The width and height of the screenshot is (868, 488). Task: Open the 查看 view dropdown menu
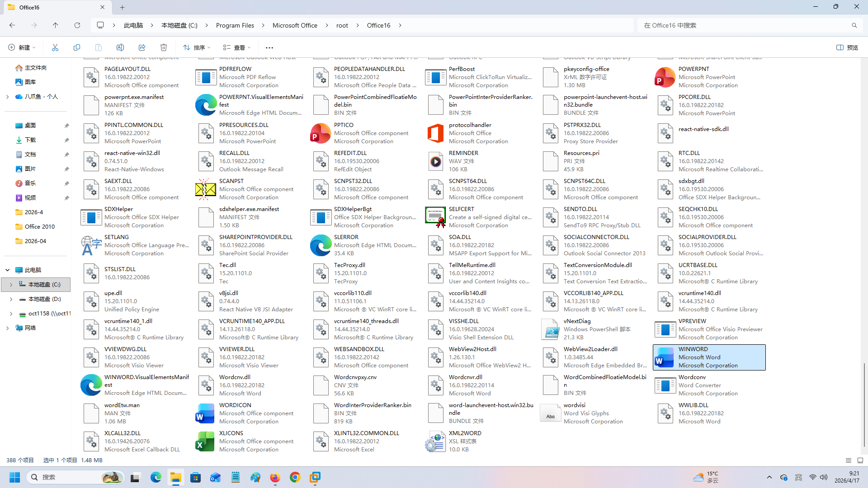pyautogui.click(x=236, y=47)
